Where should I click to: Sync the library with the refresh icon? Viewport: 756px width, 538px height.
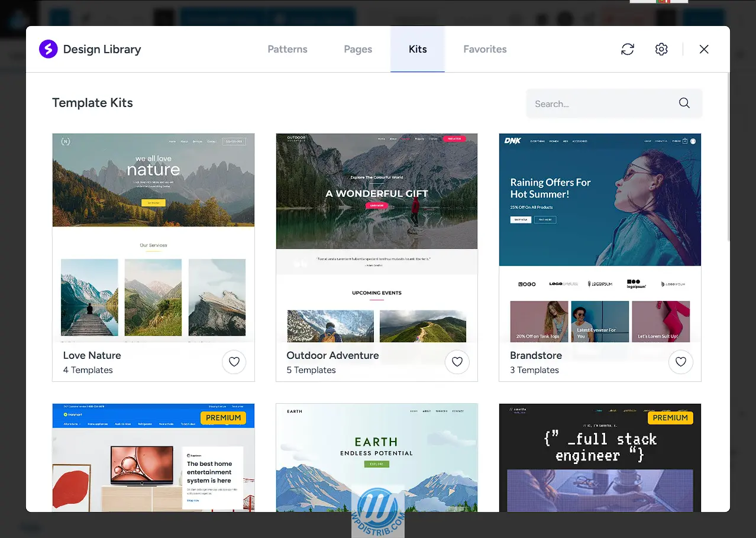pyautogui.click(x=628, y=49)
